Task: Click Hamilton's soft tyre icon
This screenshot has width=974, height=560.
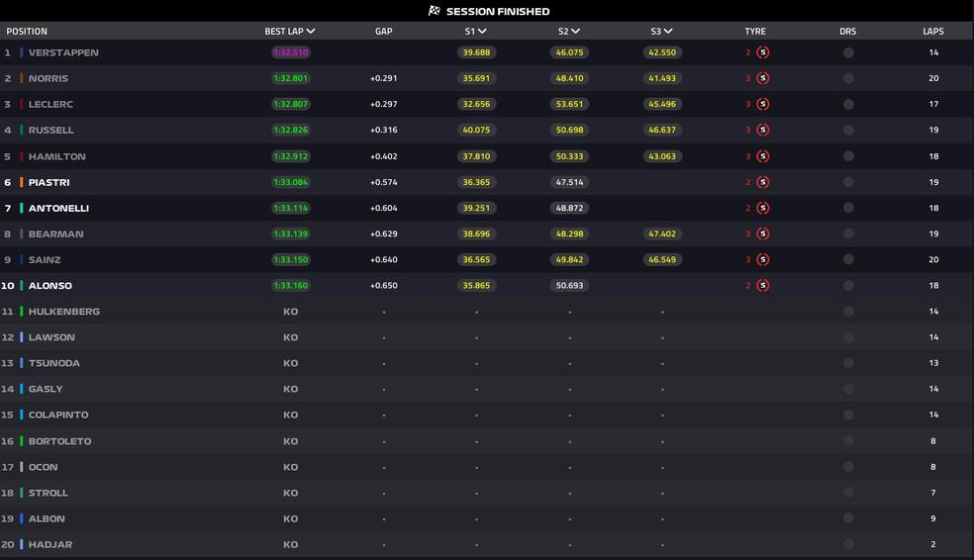Action: pos(763,156)
